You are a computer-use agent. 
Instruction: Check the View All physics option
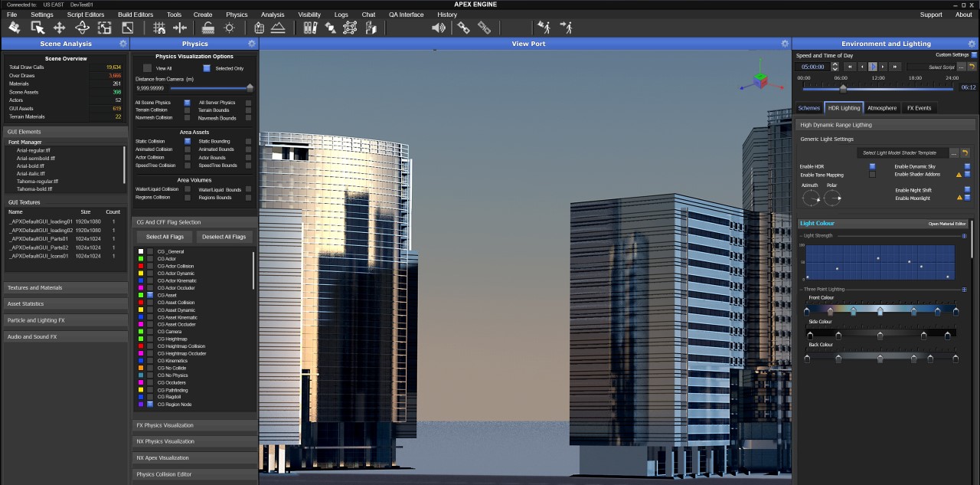[x=148, y=68]
